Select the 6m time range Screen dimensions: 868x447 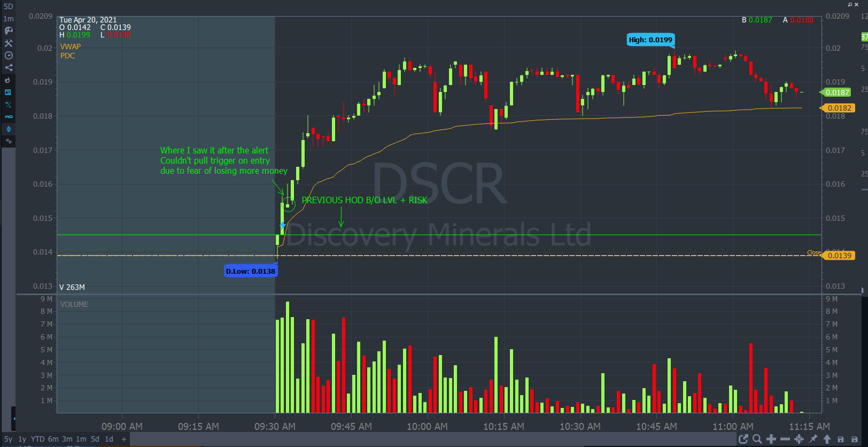point(53,440)
